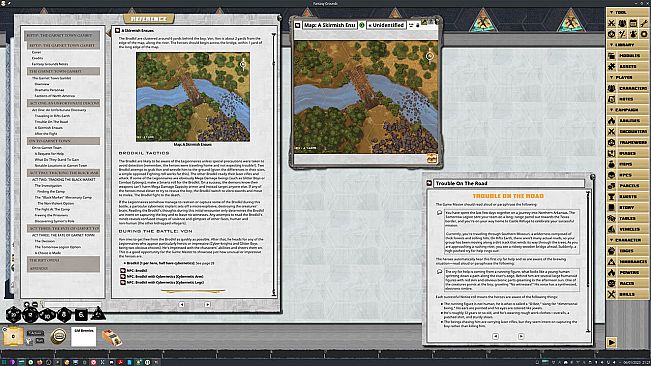Open the map thumbnail in Reference page
The height and width of the screenshot is (366, 651).
click(x=193, y=97)
